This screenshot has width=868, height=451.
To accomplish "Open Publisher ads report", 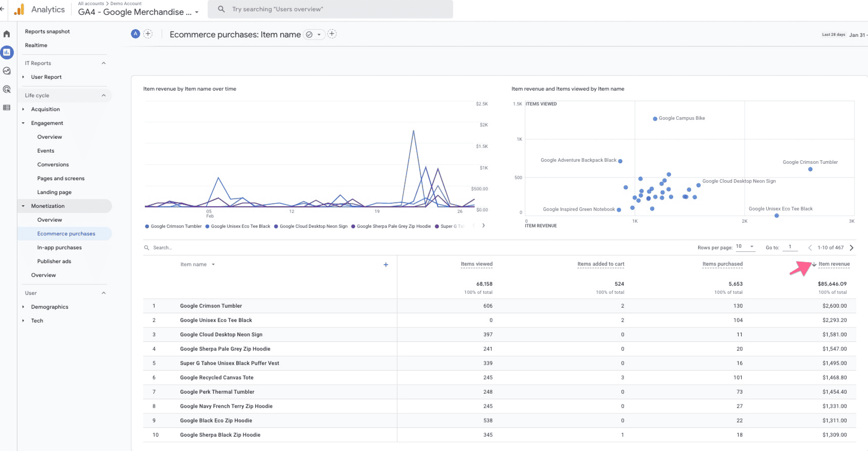I will (x=54, y=261).
